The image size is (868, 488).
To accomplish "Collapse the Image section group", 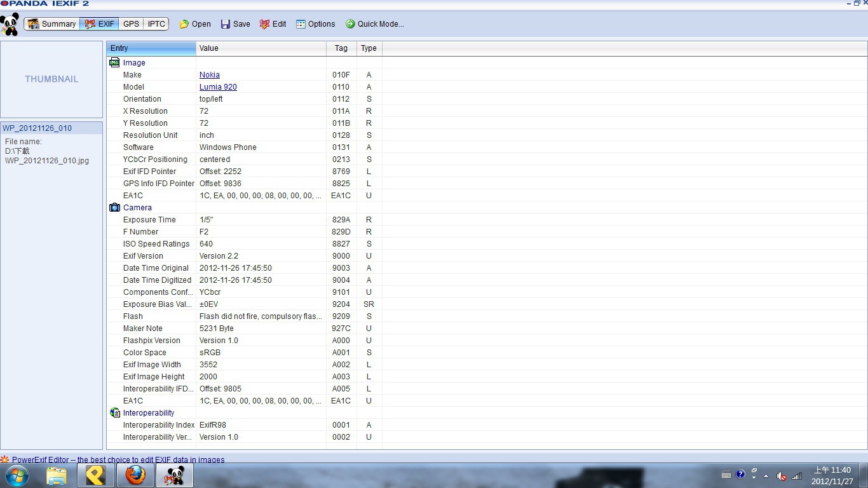I will (x=114, y=63).
